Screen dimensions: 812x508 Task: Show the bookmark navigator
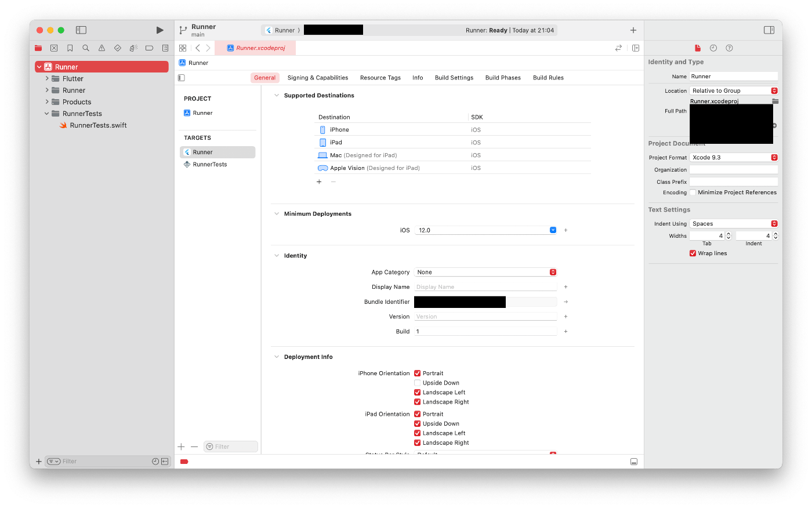[70, 48]
